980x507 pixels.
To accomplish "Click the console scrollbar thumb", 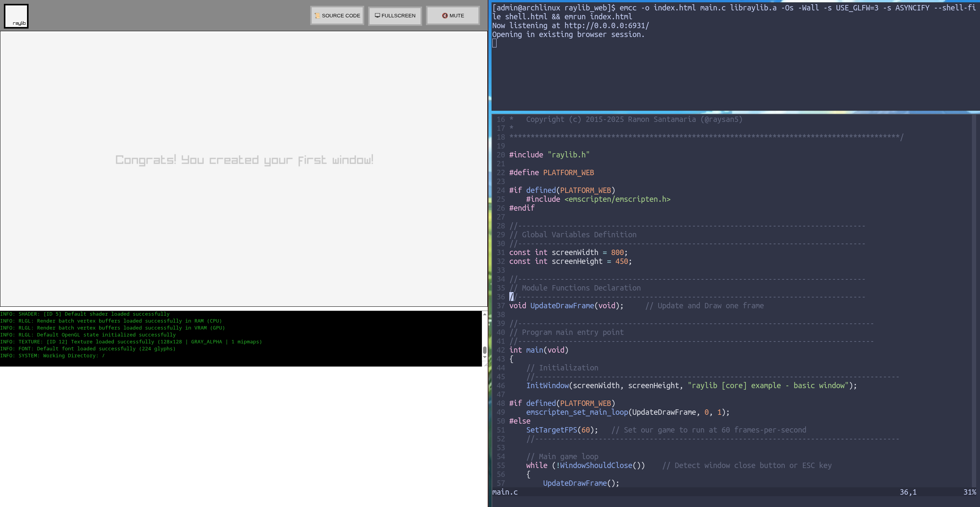I will [485, 350].
